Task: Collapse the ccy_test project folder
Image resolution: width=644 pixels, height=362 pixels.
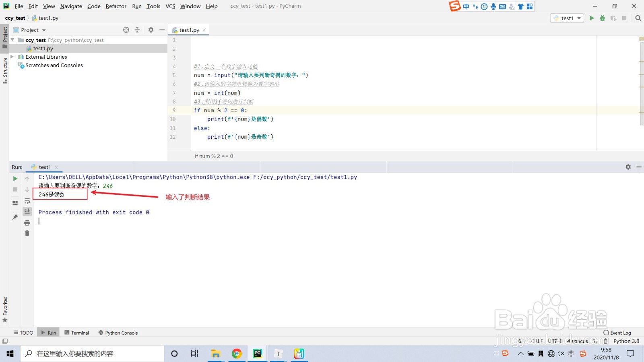Action: 12,40
